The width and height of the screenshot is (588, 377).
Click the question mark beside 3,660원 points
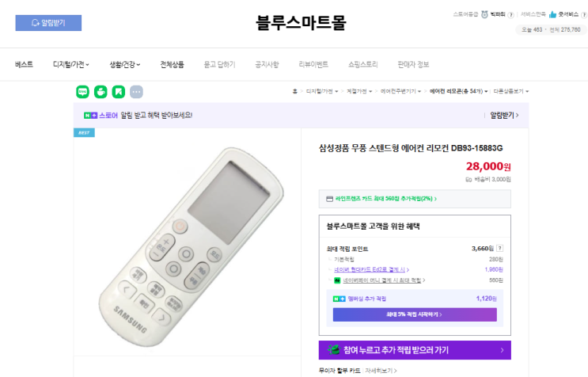(499, 248)
